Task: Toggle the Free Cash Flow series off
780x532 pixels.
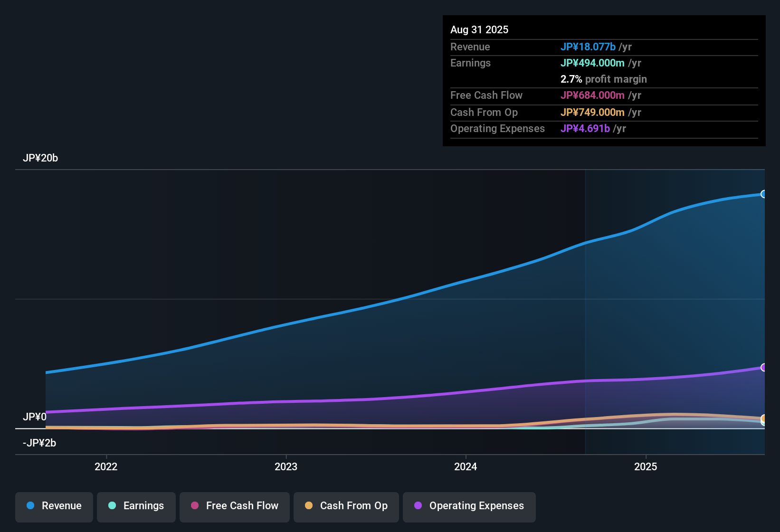Action: pyautogui.click(x=234, y=506)
